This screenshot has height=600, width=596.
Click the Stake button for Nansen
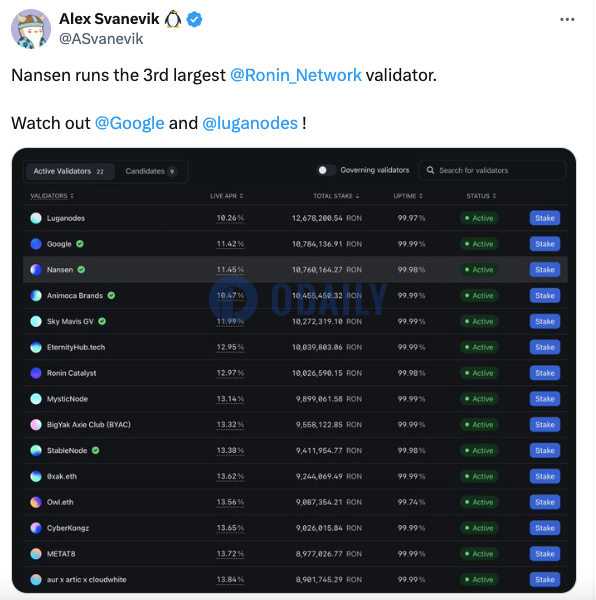[545, 270]
